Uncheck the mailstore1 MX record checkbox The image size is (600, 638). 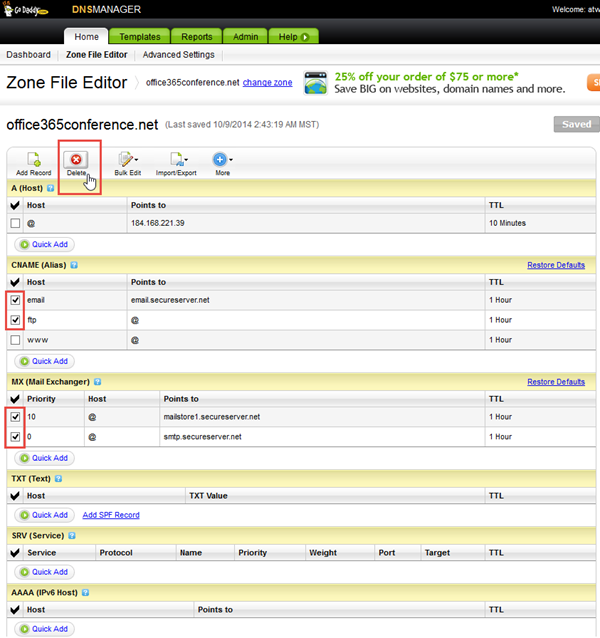click(15, 417)
